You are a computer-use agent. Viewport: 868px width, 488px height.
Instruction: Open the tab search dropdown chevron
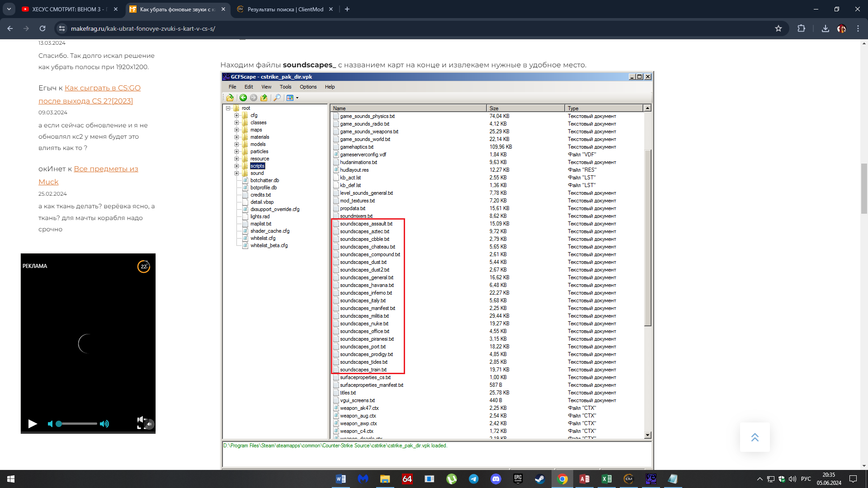9,9
